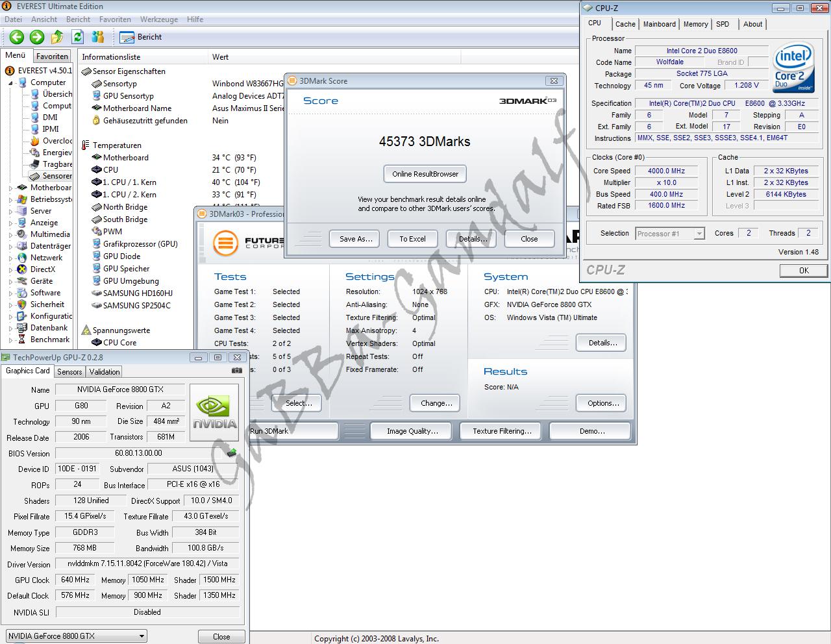The image size is (831, 644).
Task: Switch to the Favoriten tab in EVEREST
Action: (x=52, y=56)
